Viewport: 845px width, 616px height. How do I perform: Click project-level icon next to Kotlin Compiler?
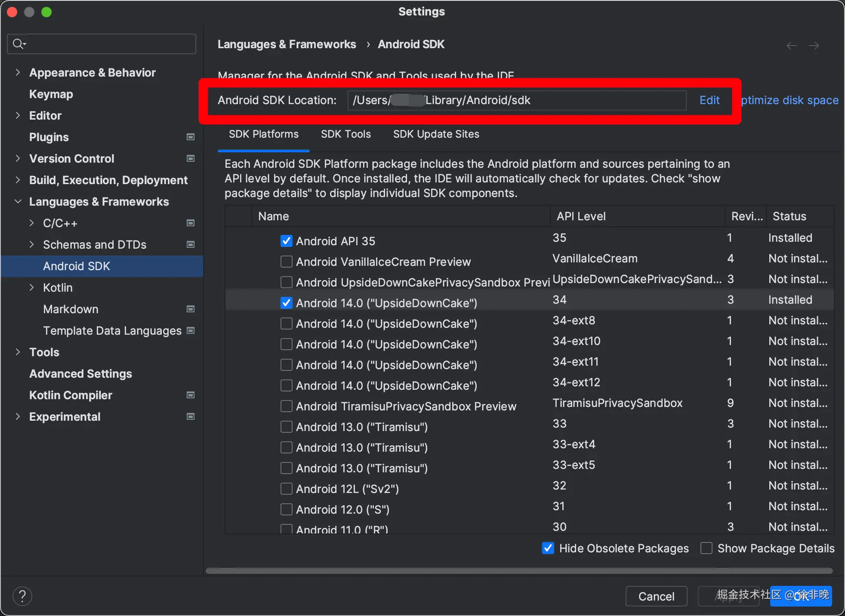click(x=191, y=395)
